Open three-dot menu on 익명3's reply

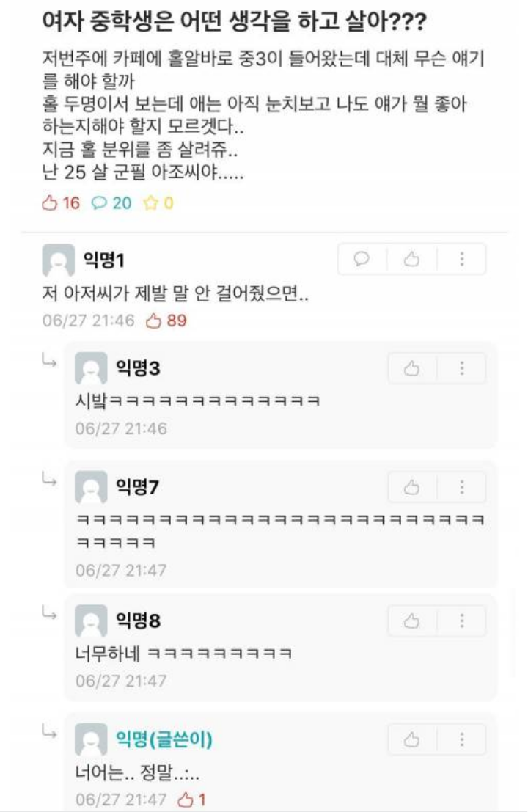pos(462,368)
